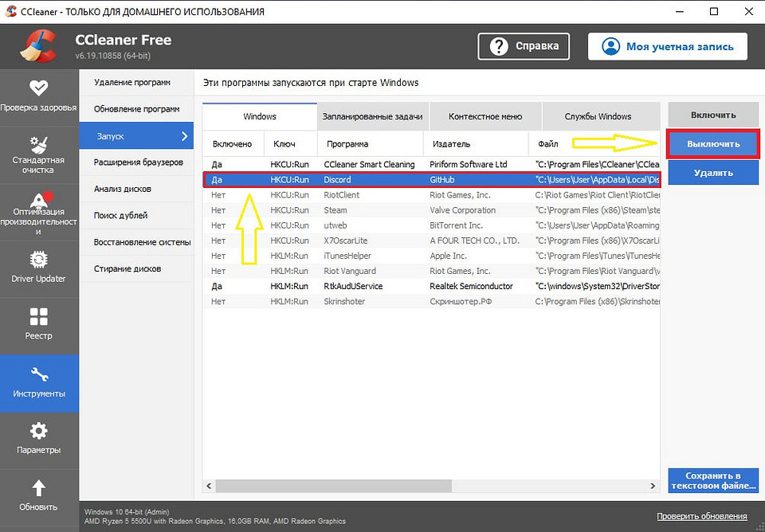This screenshot has height=532, width=765.
Task: Select the Tools wrench icon
Action: pos(39,374)
